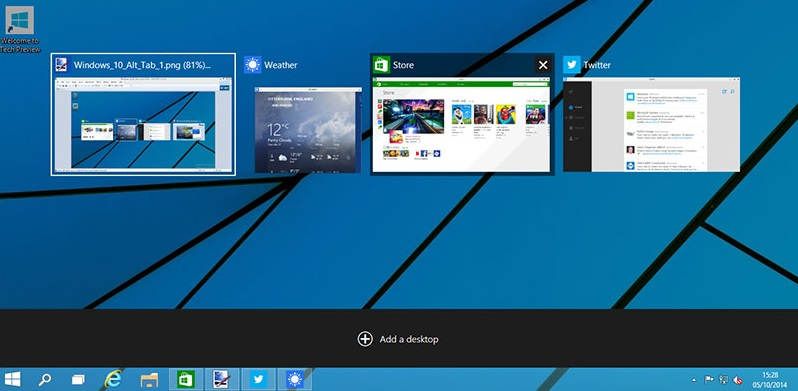Open the Windows Start button
Screen dimensions: 798x391
[x=12, y=379]
